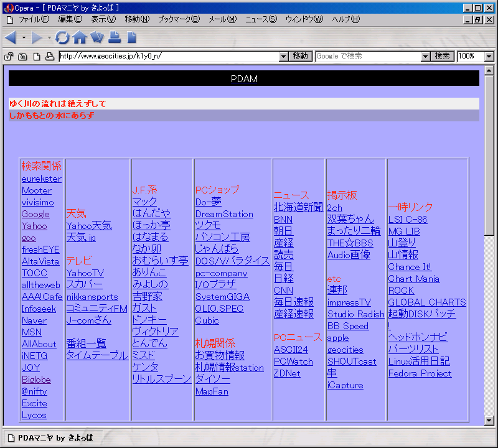This screenshot has width=498, height=448.
Task: Reload the page with the refresh icon
Action: (x=62, y=37)
